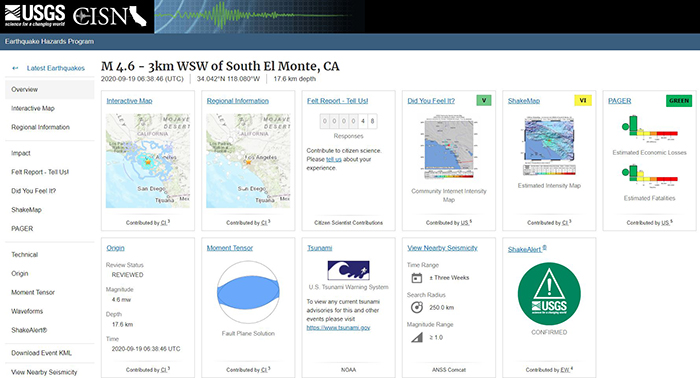Image resolution: width=700 pixels, height=378 pixels.
Task: Click the back arrow beside Latest Earthquakes
Action: (15, 68)
